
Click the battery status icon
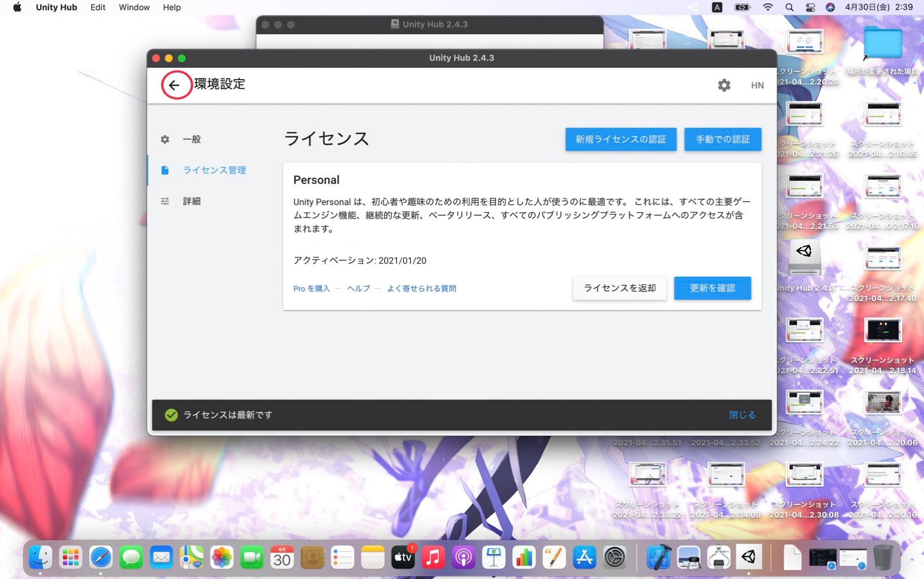coord(742,7)
